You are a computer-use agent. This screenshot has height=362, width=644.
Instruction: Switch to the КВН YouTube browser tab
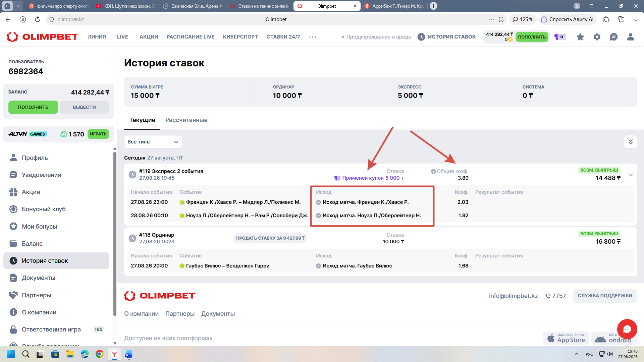125,6
